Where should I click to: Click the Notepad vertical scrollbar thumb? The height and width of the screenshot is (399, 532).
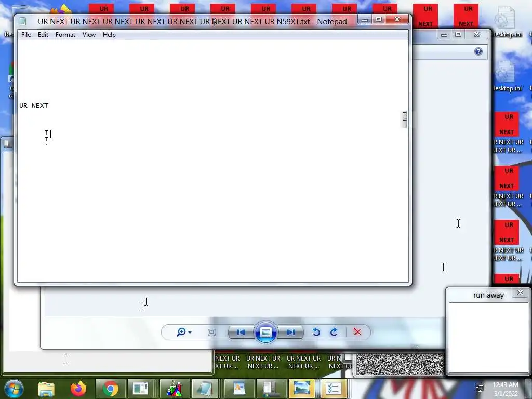pyautogui.click(x=404, y=119)
